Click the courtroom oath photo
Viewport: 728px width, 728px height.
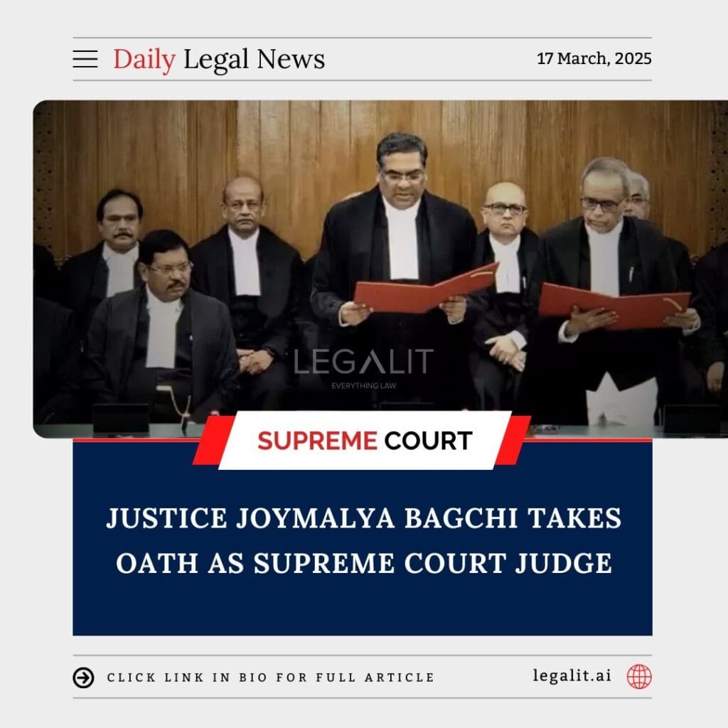coord(380,269)
